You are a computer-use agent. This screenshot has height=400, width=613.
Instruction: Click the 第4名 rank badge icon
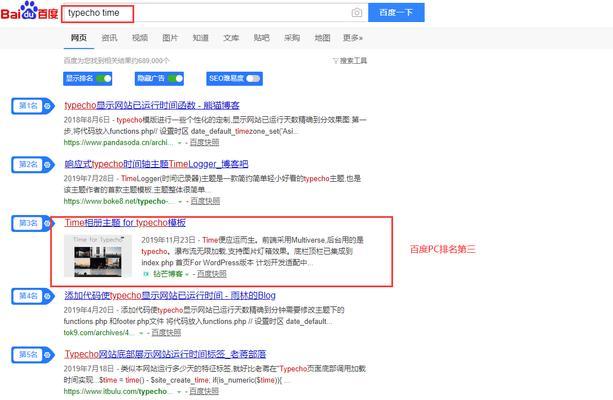[47, 296]
